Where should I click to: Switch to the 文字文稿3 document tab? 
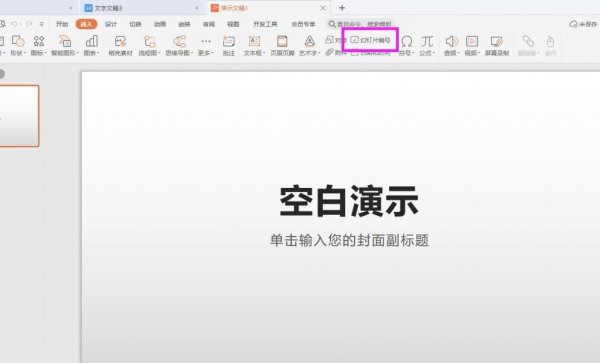(142, 8)
